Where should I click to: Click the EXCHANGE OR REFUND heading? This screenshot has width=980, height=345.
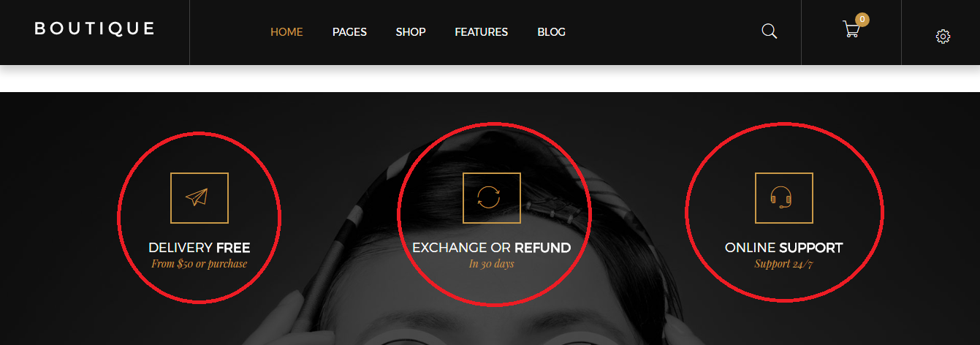pos(492,248)
